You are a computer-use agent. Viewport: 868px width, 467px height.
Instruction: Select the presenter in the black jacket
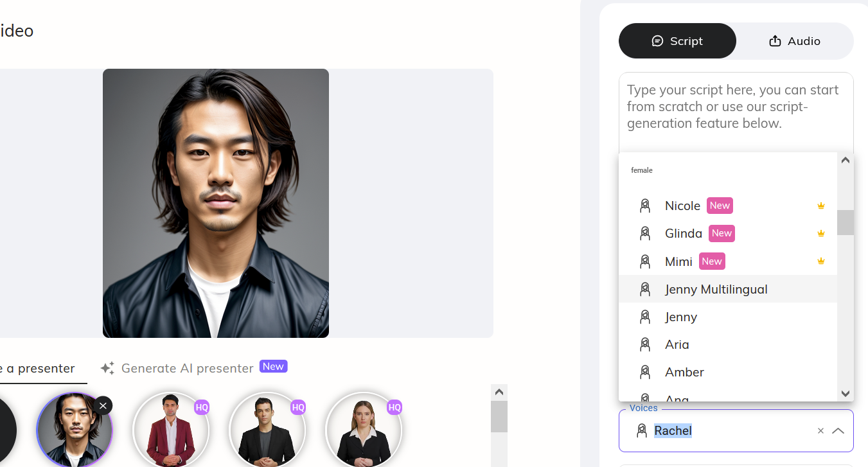pos(267,430)
